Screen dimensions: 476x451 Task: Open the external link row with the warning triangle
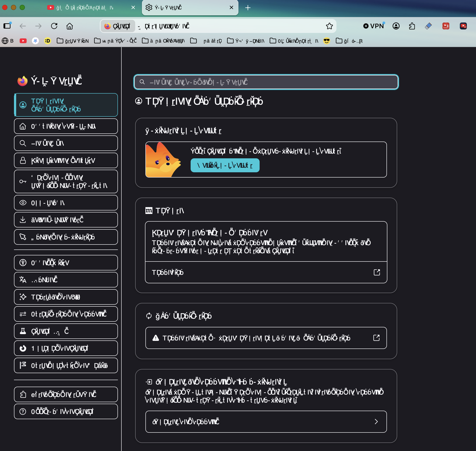[x=266, y=338]
